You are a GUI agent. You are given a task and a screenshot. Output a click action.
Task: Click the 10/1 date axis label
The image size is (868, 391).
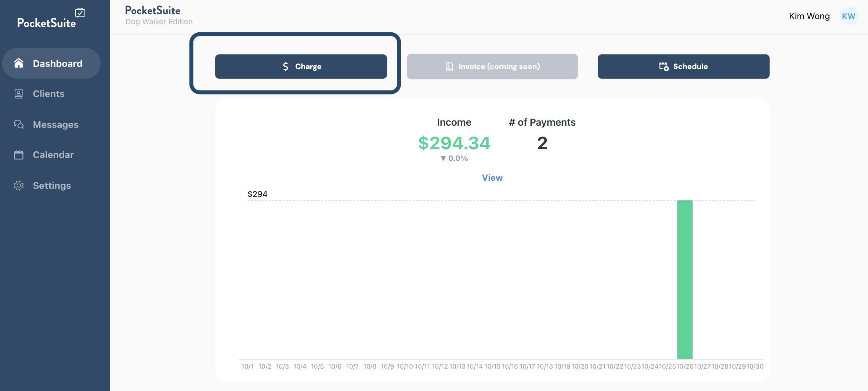click(247, 366)
